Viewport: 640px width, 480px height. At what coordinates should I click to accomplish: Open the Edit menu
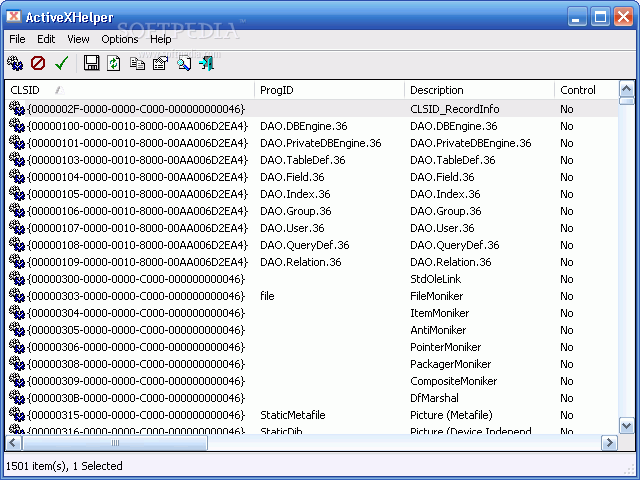click(x=46, y=39)
